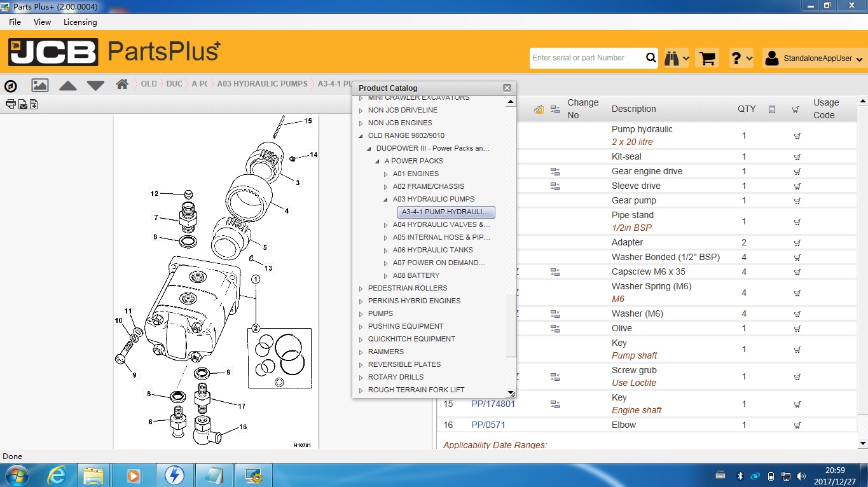Click the serial or part number field

[x=587, y=58]
